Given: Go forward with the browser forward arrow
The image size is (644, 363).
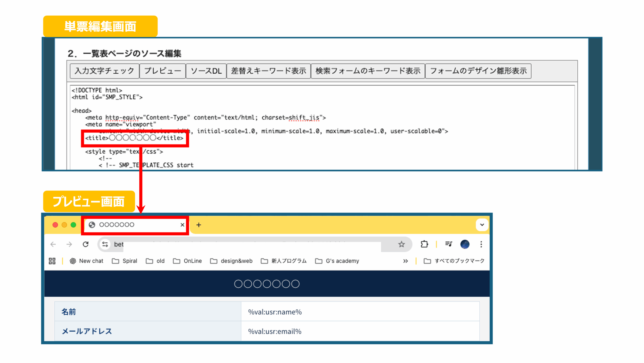Looking at the screenshot, I should (x=69, y=244).
